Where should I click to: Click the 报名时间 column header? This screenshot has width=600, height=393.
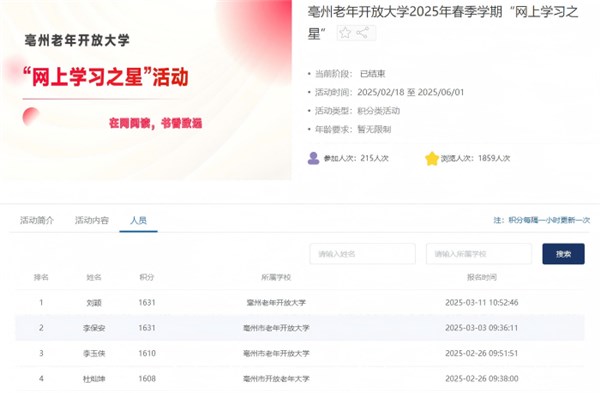tap(482, 277)
